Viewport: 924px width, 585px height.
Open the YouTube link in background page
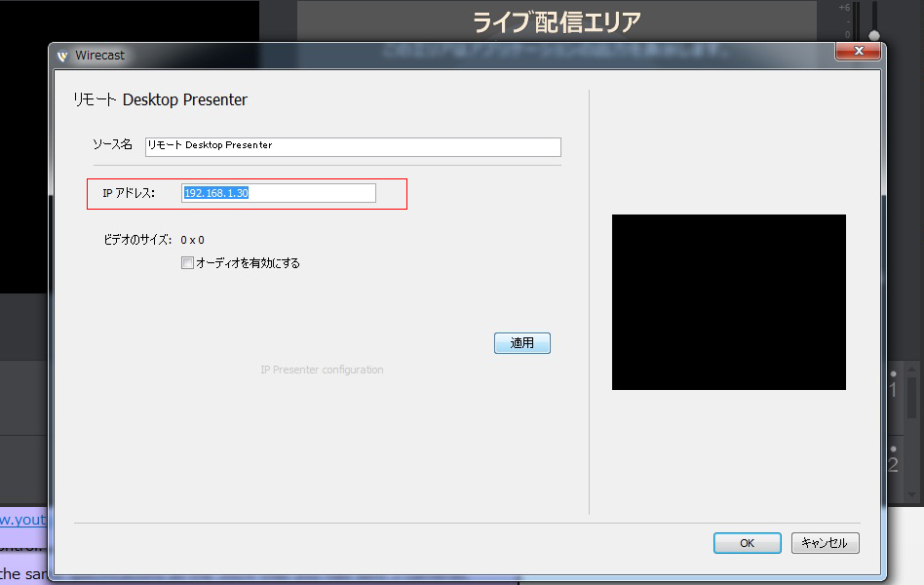23,520
